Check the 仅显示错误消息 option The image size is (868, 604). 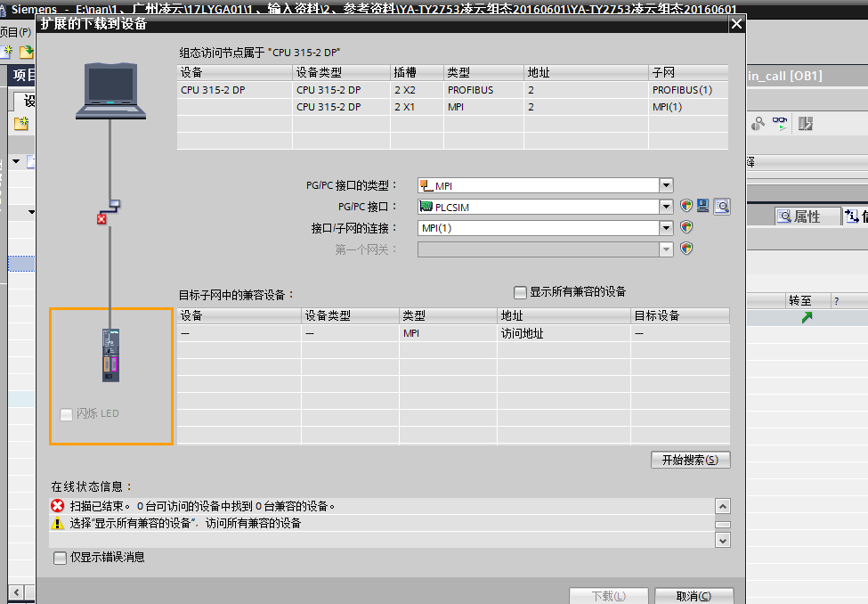61,558
